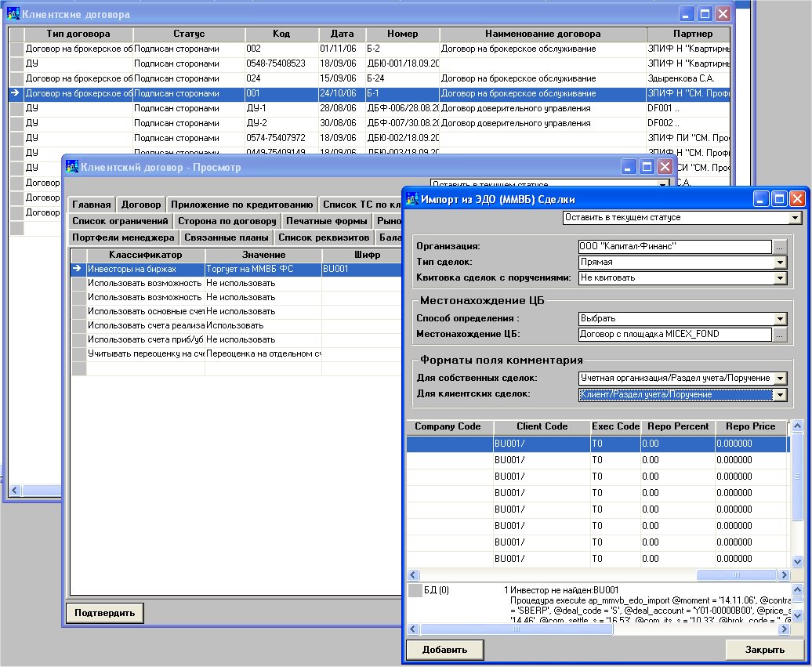The image size is (812, 667).
Task: Click the Местонахождение ЦБ input field
Action: coord(675,335)
